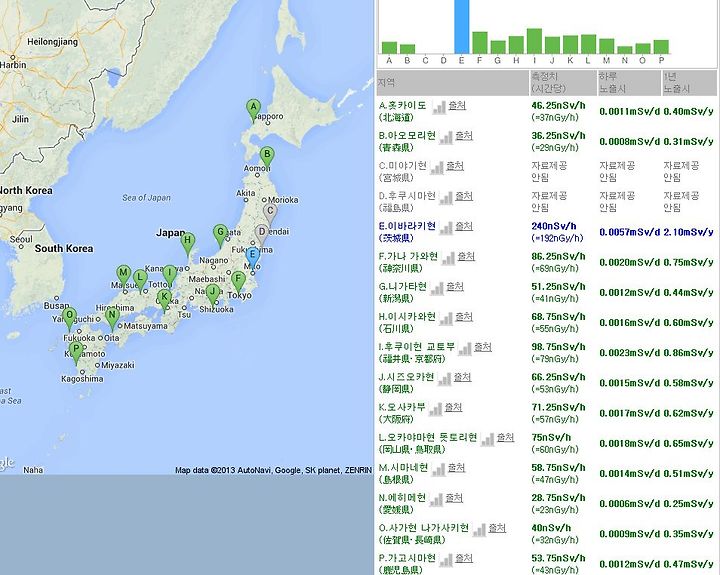Select region name K.오사카부
The height and width of the screenshot is (575, 720).
[402, 407]
